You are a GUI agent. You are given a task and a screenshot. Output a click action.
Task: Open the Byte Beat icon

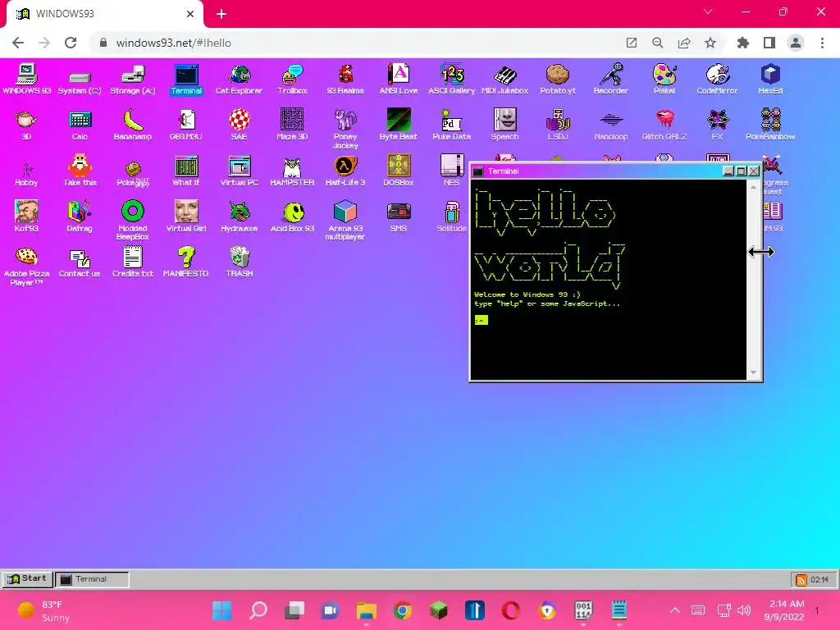click(x=399, y=125)
